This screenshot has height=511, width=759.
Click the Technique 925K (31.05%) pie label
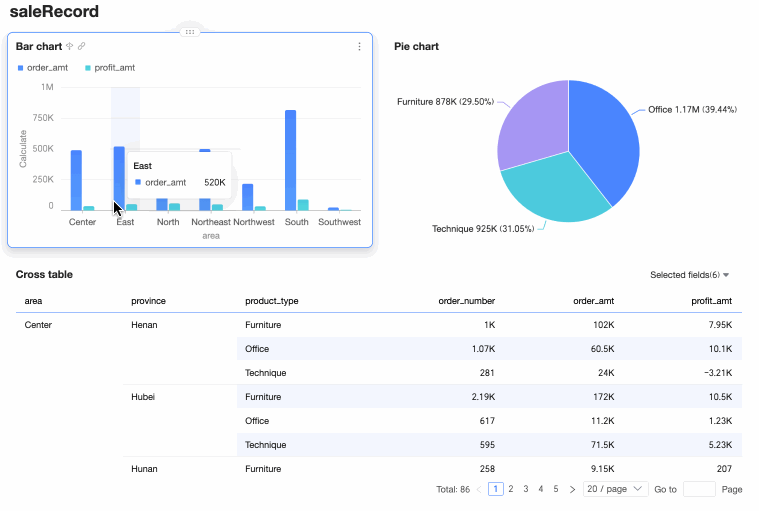(483, 229)
